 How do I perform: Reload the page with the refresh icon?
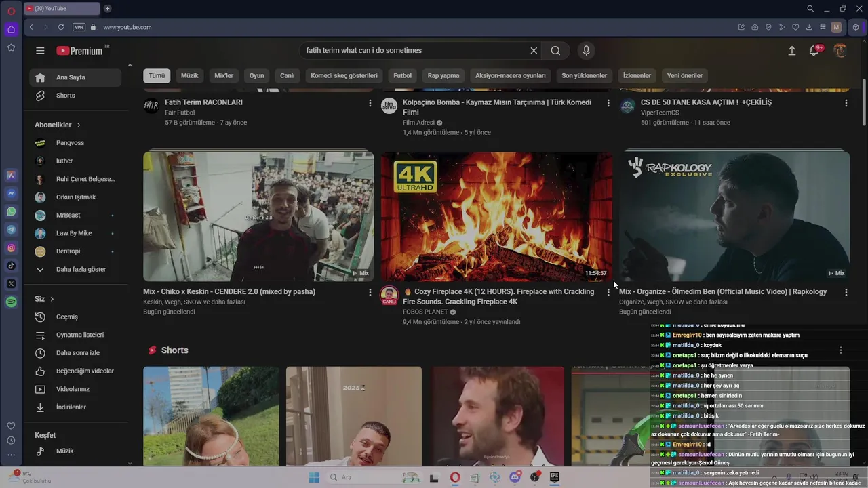[x=61, y=27]
